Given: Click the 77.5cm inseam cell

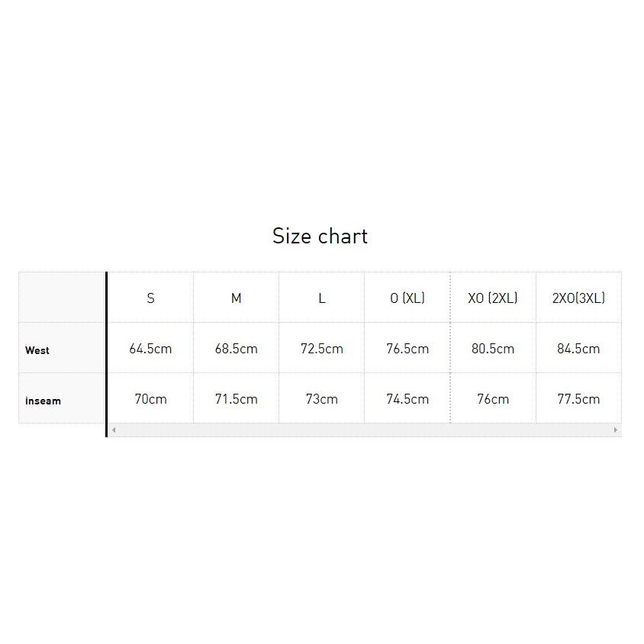Looking at the screenshot, I should [578, 399].
